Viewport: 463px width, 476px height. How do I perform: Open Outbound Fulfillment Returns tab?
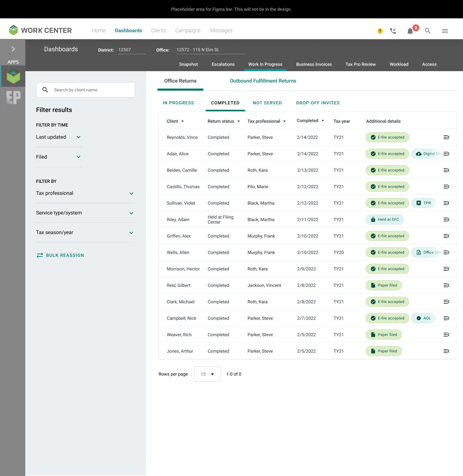(x=263, y=81)
